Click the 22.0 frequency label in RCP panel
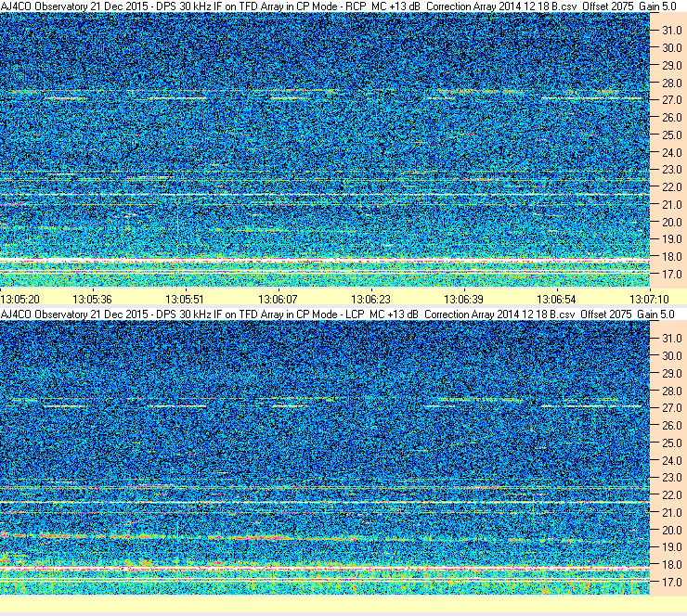Image resolution: width=687 pixels, height=616 pixels. [671, 187]
